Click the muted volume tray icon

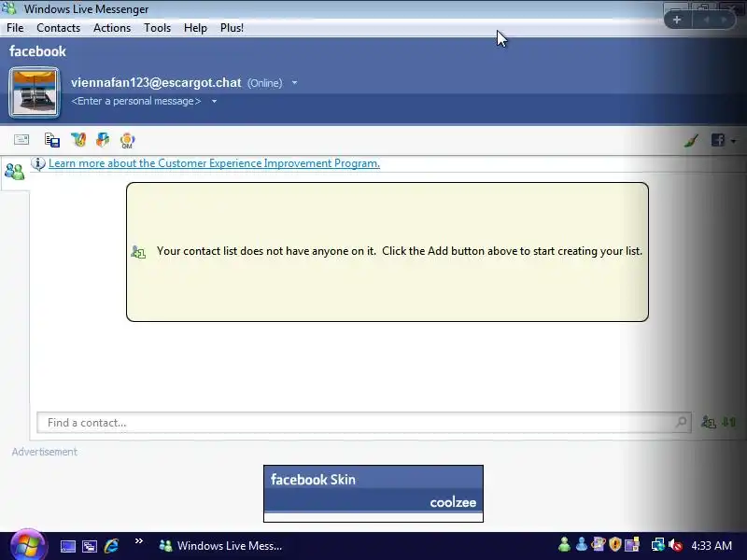point(675,545)
